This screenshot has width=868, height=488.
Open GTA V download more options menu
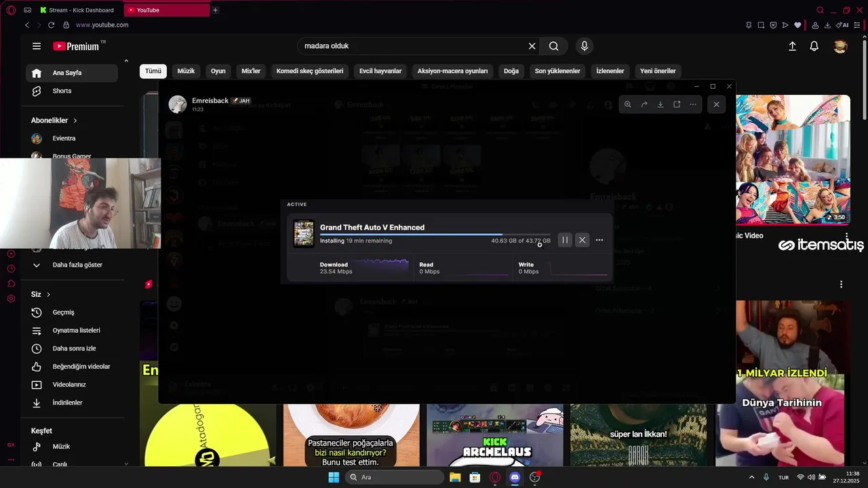[599, 240]
